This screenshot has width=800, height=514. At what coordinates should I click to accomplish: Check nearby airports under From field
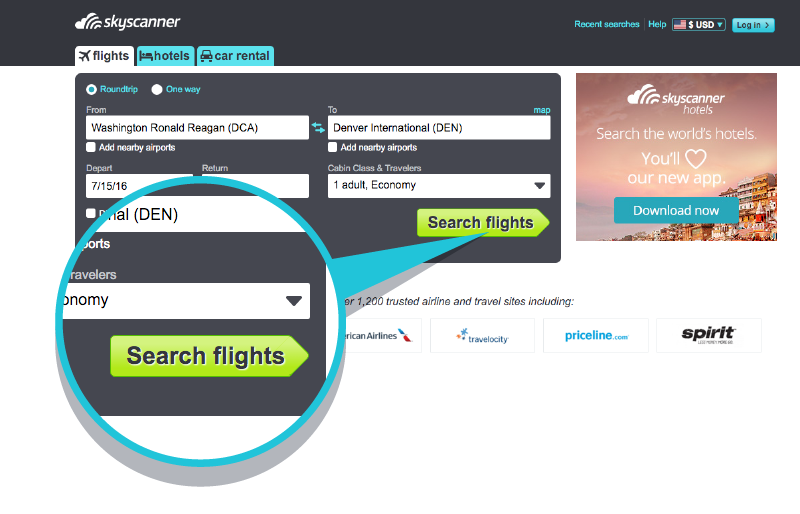pyautogui.click(x=91, y=147)
